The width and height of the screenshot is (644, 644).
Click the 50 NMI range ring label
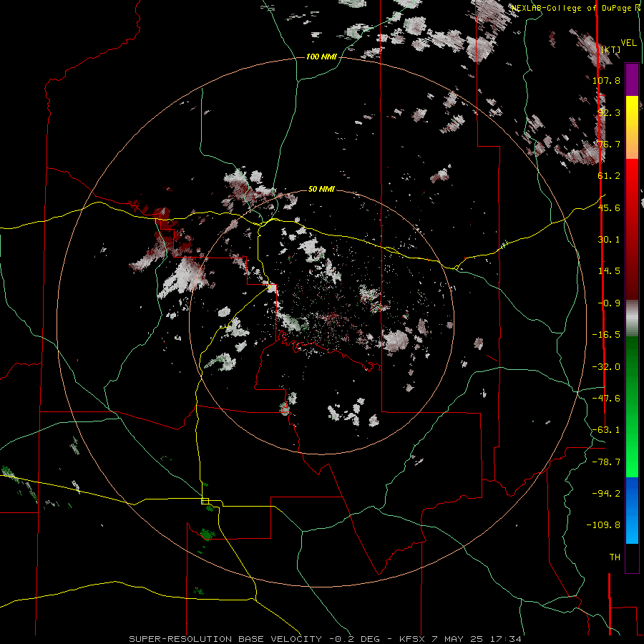click(321, 190)
